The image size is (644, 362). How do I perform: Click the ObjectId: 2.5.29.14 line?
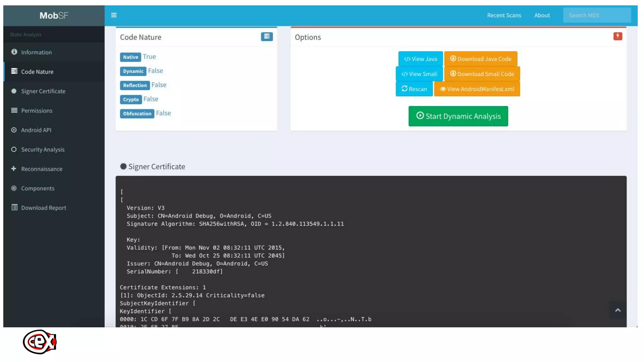192,295
